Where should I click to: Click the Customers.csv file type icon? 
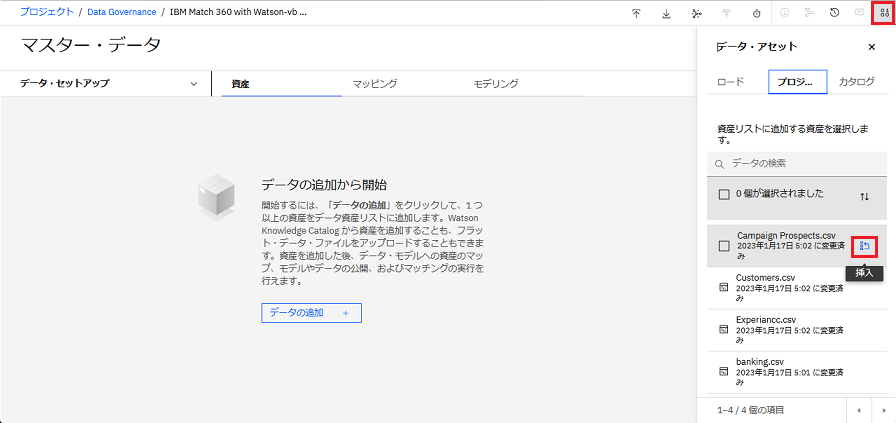click(723, 287)
